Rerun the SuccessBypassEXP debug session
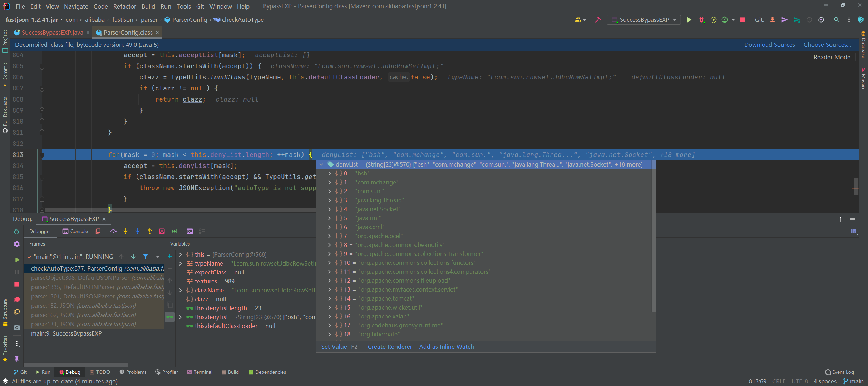 [x=16, y=232]
